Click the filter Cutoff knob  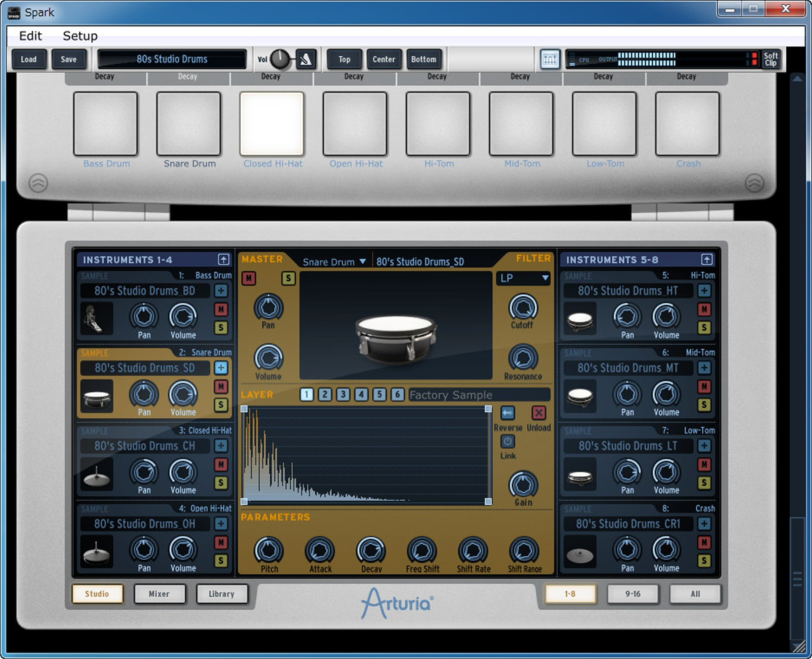click(x=523, y=307)
